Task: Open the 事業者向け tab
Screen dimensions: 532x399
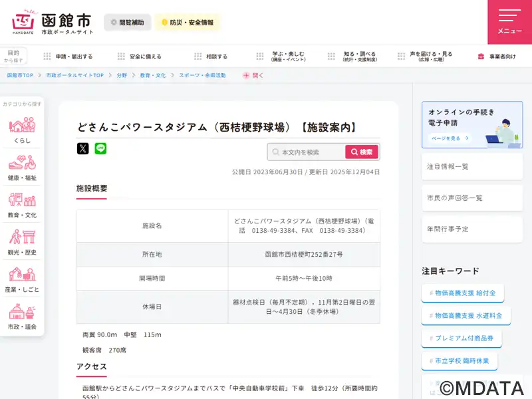Action: [x=496, y=57]
